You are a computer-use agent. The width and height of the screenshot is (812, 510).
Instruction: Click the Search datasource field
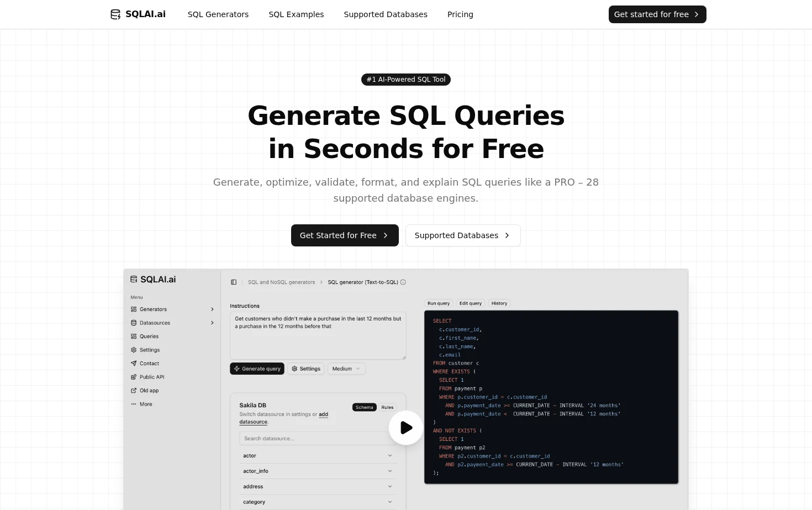[x=318, y=438]
